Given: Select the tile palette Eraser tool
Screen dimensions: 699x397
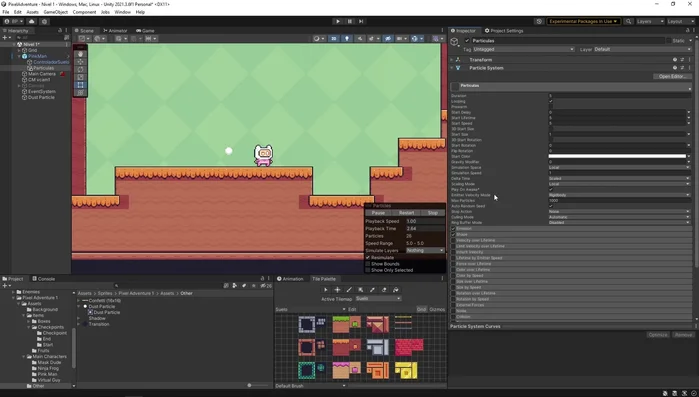Looking at the screenshot, I should [384, 290].
